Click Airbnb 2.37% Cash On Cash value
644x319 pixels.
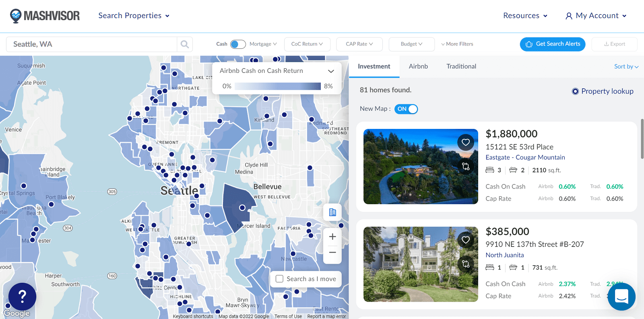[x=567, y=284]
